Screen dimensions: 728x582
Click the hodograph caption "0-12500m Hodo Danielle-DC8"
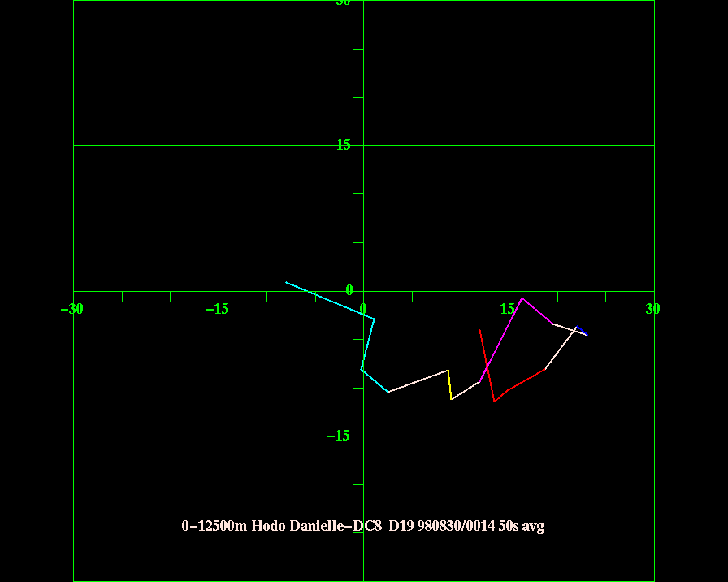282,526
